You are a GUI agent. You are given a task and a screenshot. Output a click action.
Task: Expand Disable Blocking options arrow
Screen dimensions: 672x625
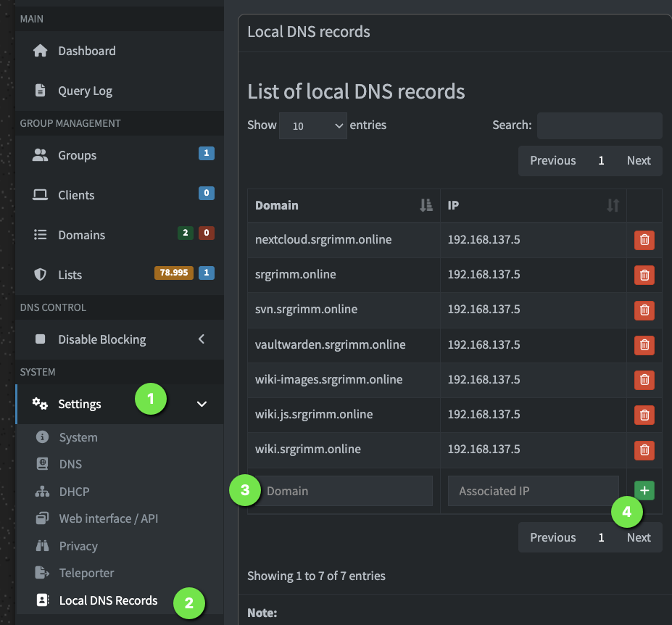coord(202,339)
